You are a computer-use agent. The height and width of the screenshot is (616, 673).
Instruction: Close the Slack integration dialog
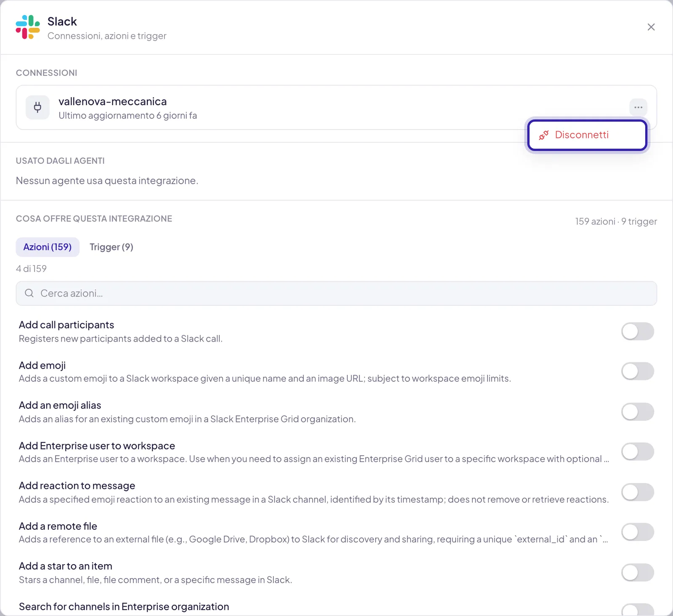click(651, 27)
